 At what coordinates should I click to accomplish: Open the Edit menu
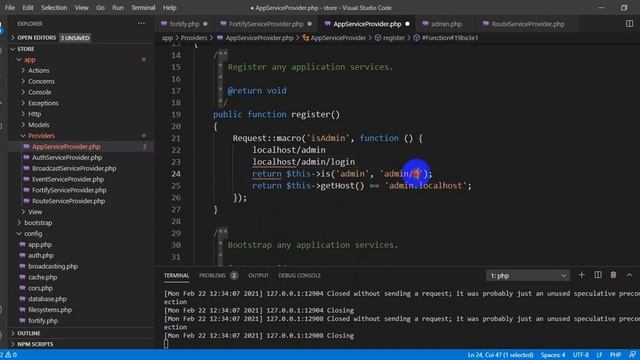point(28,7)
